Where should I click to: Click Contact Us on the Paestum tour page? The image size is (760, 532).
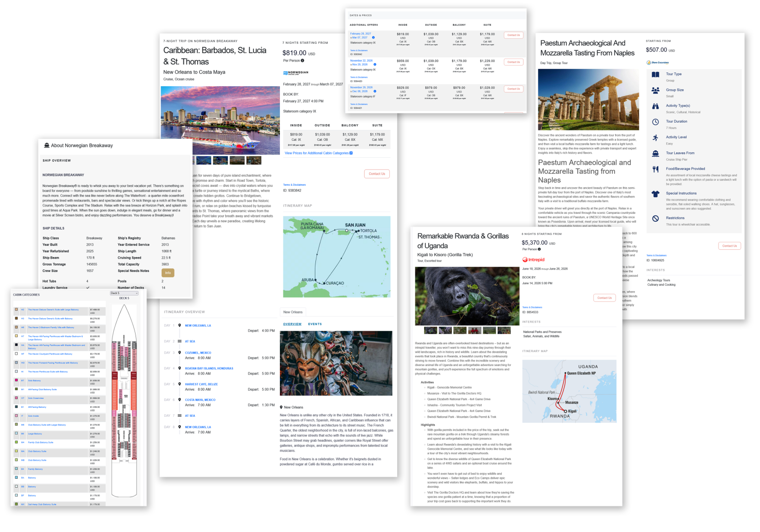729,246
